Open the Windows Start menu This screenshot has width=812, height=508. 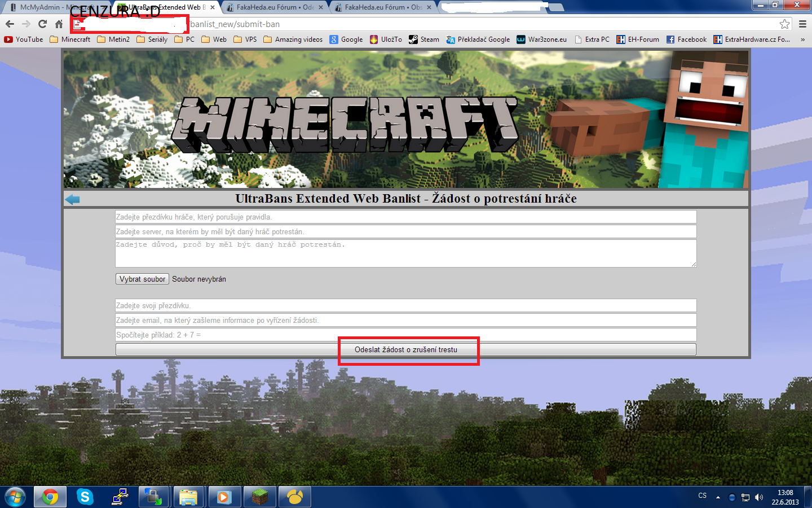(15, 497)
